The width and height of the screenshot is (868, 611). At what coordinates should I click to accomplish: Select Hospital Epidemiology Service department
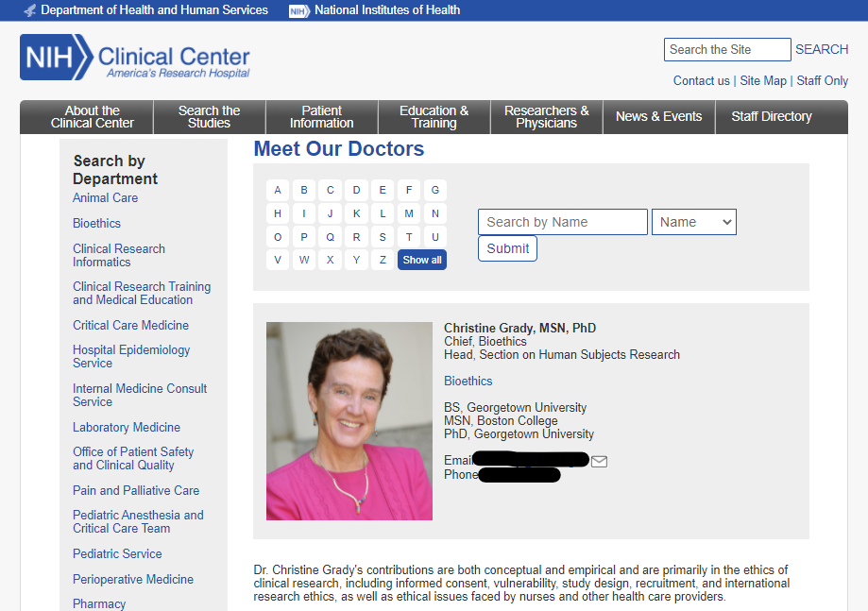tap(131, 356)
